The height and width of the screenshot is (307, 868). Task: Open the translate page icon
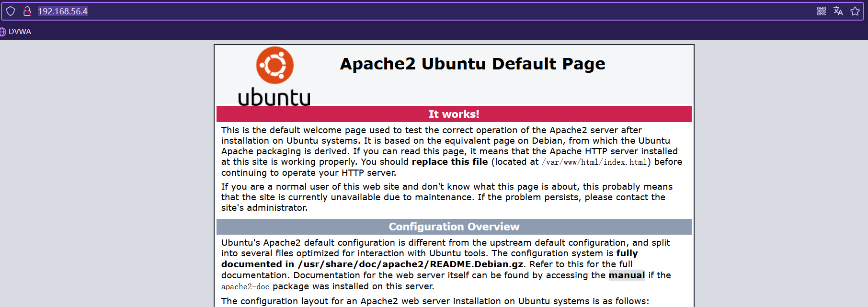(838, 11)
